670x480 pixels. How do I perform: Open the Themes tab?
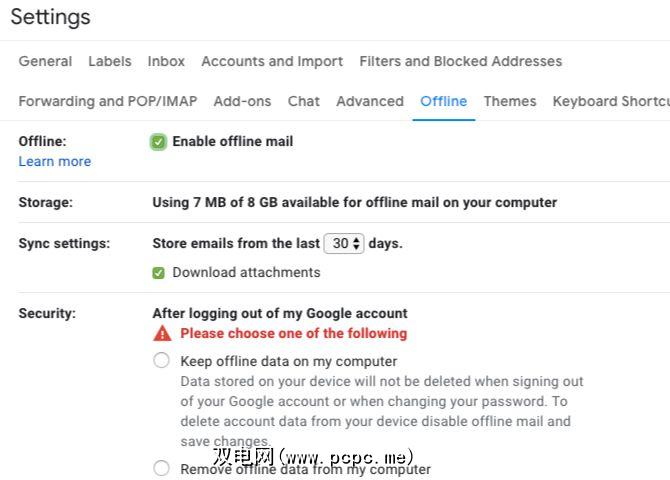click(510, 101)
